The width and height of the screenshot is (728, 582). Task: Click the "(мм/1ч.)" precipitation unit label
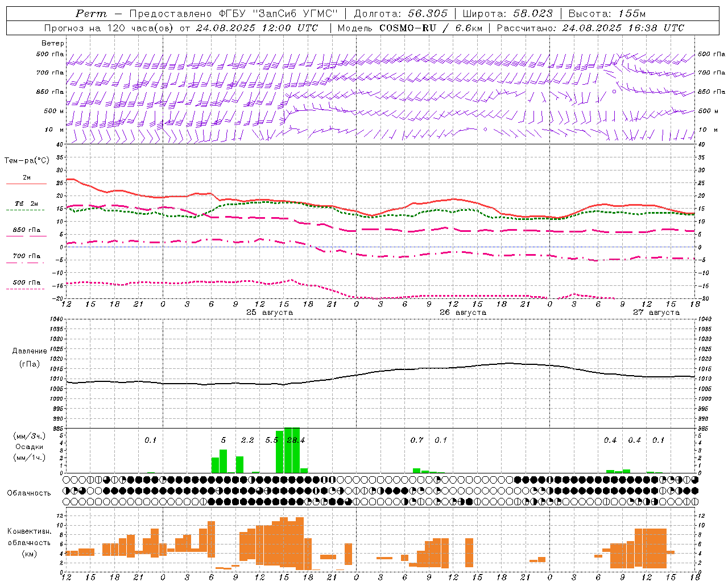(29, 458)
